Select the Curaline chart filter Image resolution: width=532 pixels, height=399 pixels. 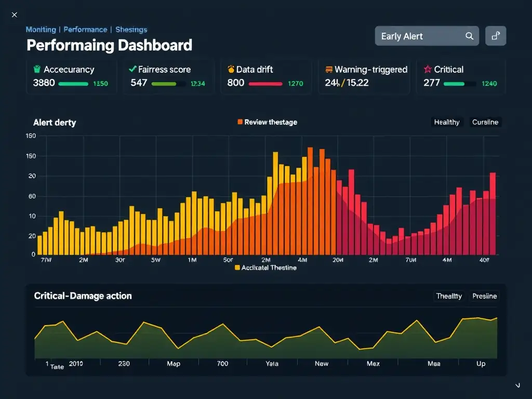coord(485,122)
